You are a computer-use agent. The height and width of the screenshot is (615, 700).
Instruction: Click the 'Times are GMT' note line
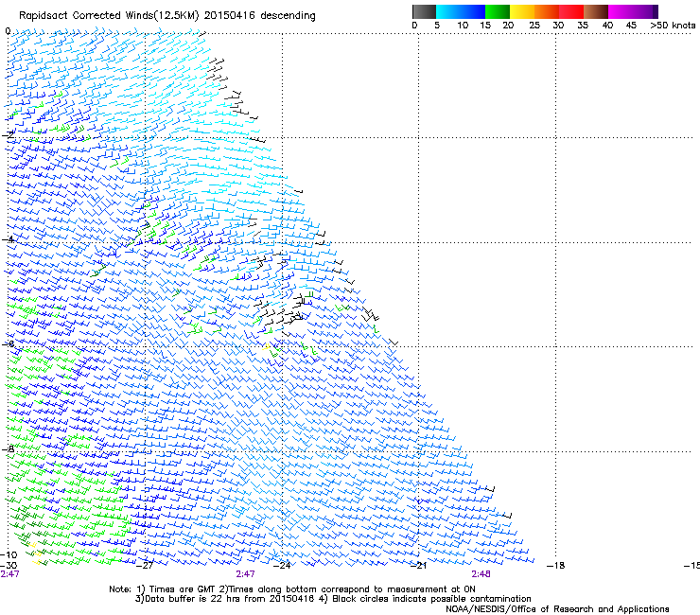(x=292, y=589)
